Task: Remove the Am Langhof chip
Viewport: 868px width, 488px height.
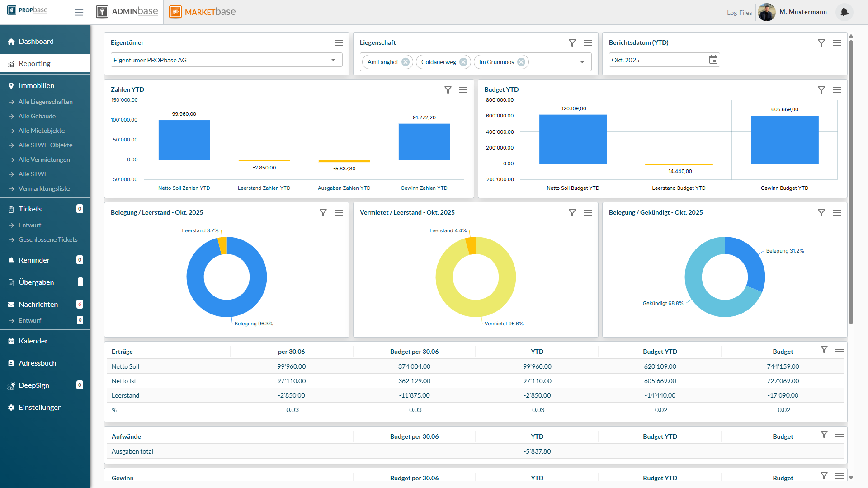Action: point(406,62)
